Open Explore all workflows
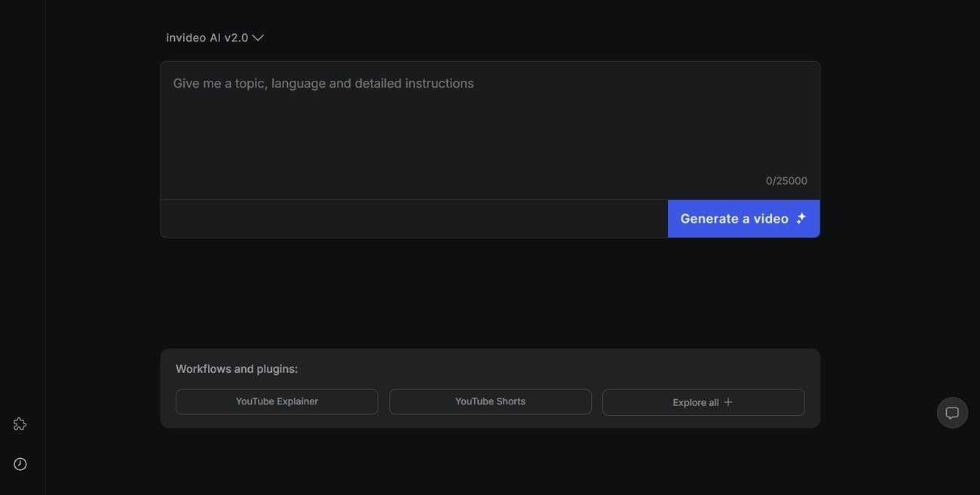980x495 pixels. [703, 402]
